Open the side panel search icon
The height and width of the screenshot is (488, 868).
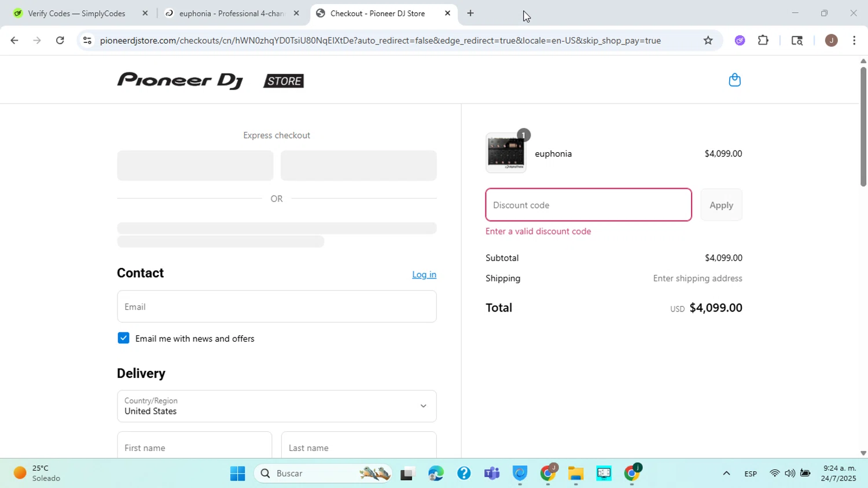click(797, 41)
